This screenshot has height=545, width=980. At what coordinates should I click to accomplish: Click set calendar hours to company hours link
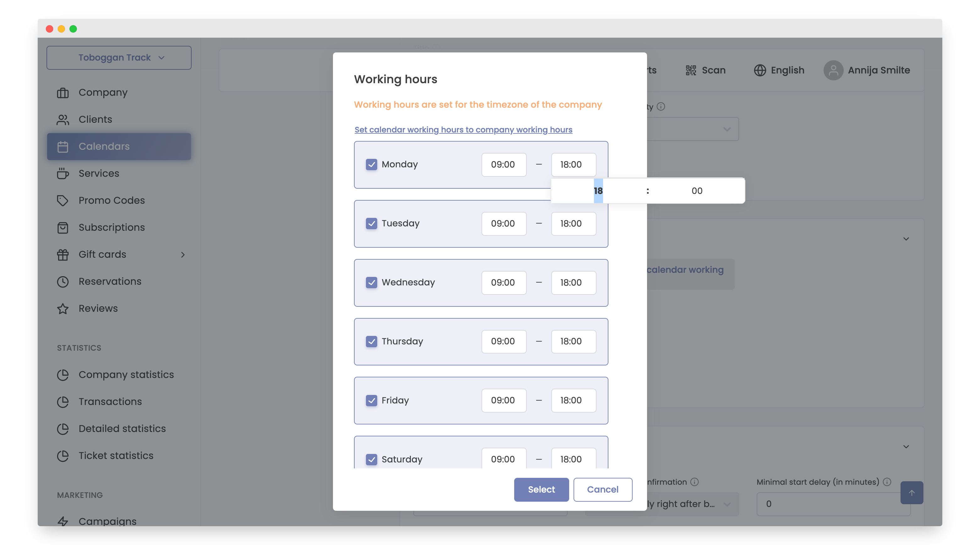click(463, 130)
